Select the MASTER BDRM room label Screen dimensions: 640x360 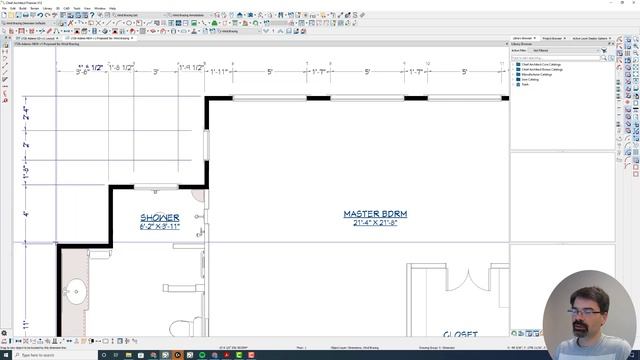pyautogui.click(x=375, y=214)
